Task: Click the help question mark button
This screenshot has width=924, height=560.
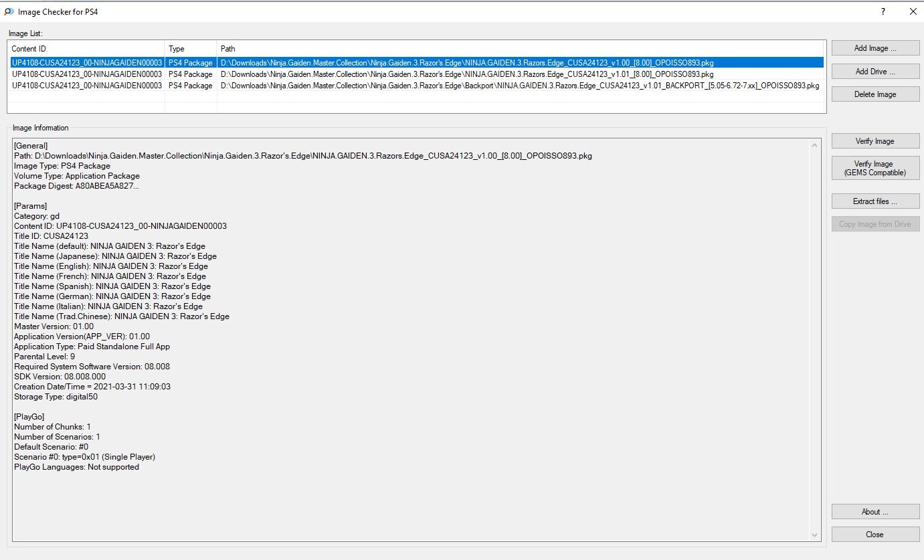Action: click(x=883, y=11)
